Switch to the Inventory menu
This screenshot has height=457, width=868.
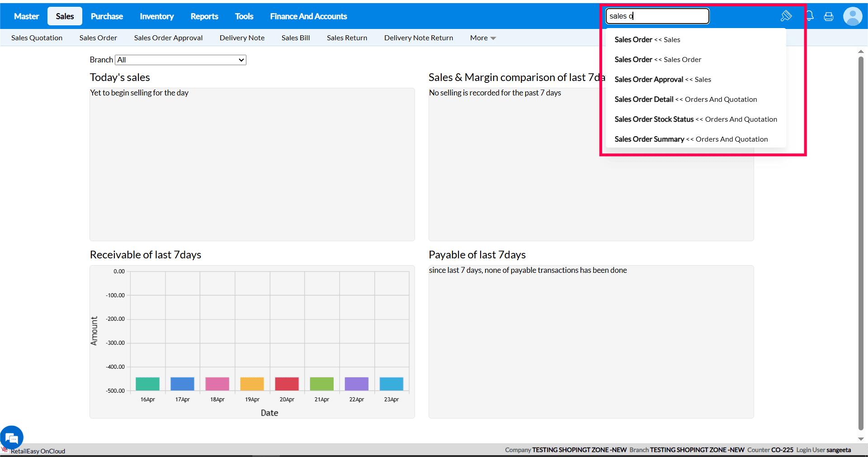tap(156, 16)
